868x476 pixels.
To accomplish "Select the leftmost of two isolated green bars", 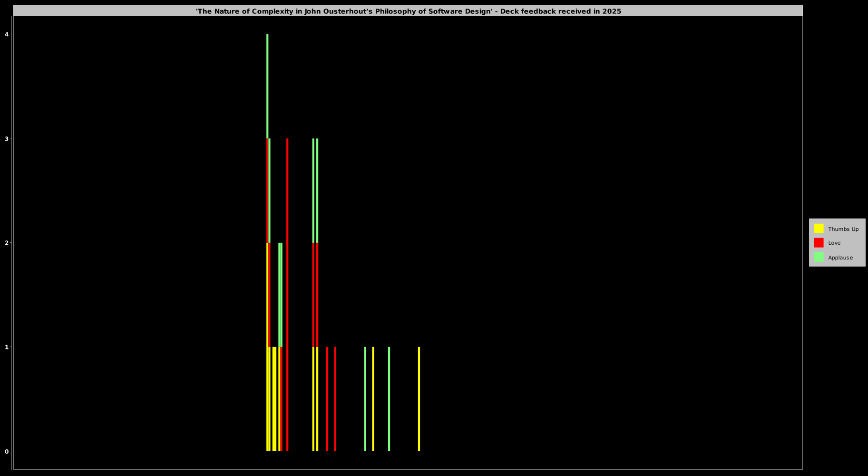I will 365,399.
